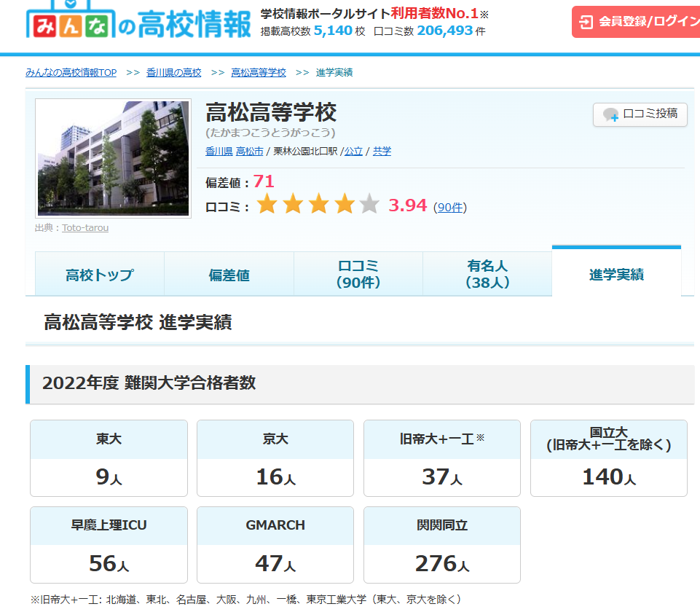
Task: Open the 口コミ (90件) tab
Action: click(358, 275)
